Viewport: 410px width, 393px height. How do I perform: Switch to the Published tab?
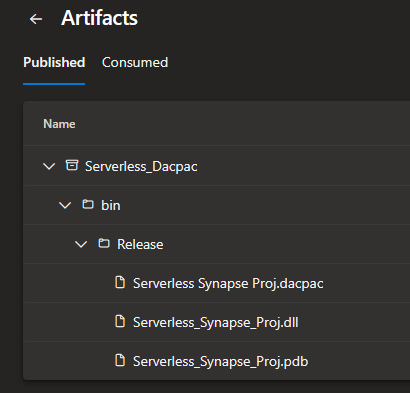pyautogui.click(x=54, y=62)
